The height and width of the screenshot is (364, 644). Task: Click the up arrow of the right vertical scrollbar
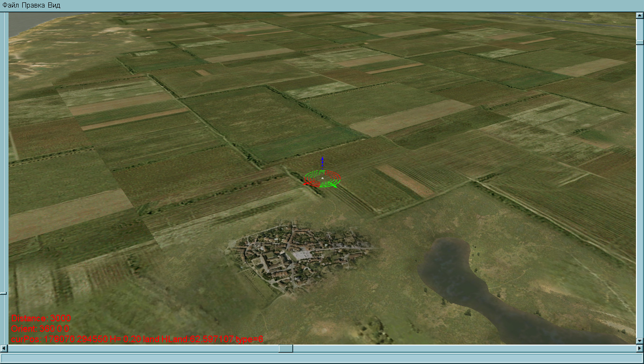[639, 16]
